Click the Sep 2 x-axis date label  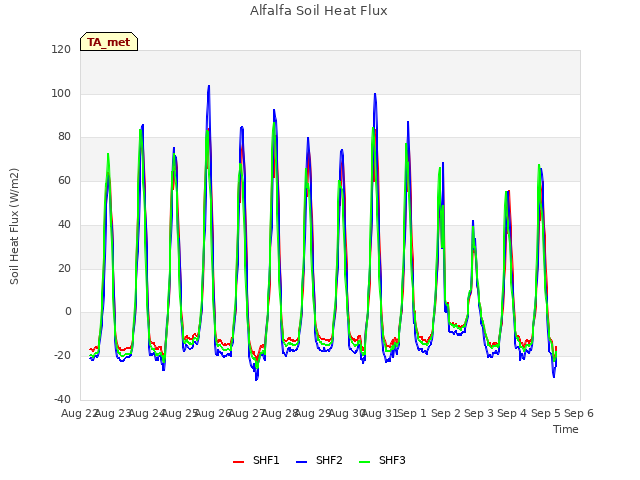click(446, 413)
